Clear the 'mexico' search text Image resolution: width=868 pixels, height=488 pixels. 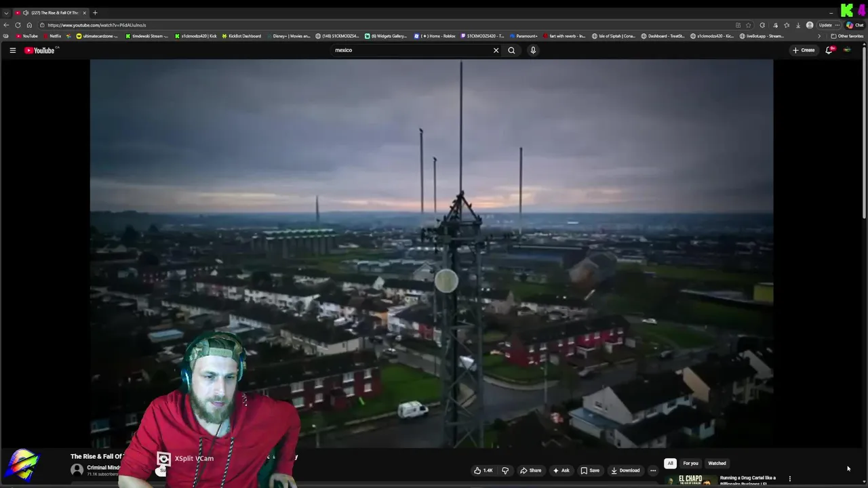(496, 50)
